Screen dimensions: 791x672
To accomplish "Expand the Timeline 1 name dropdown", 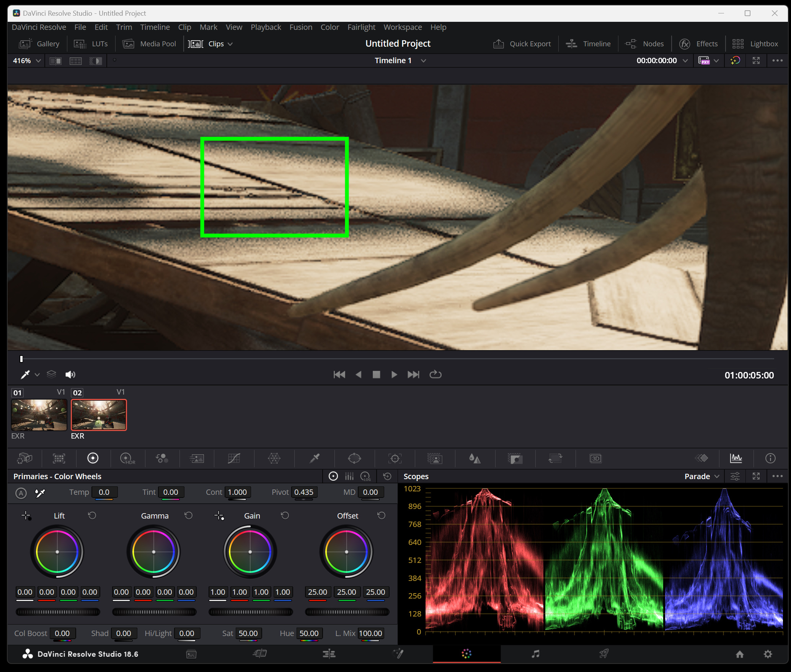I will click(423, 61).
